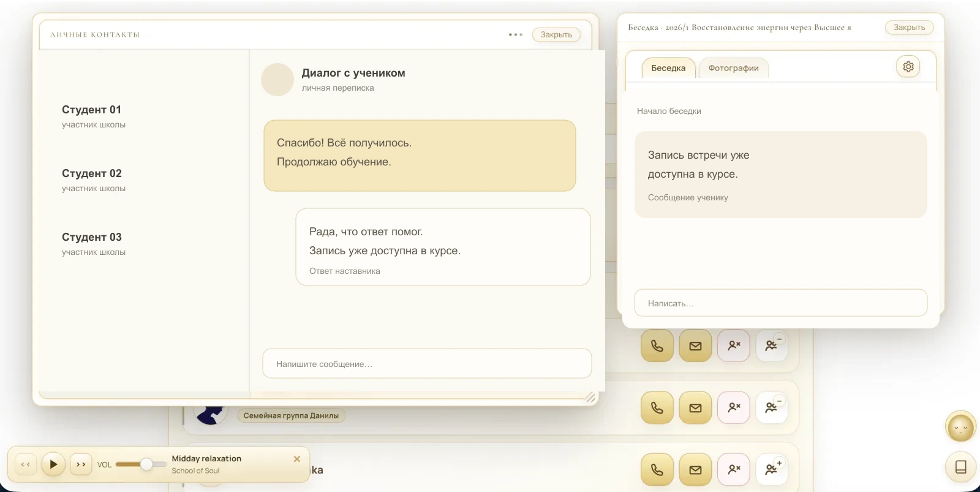Skip to previous track in music player
The image size is (980, 492).
click(26, 464)
